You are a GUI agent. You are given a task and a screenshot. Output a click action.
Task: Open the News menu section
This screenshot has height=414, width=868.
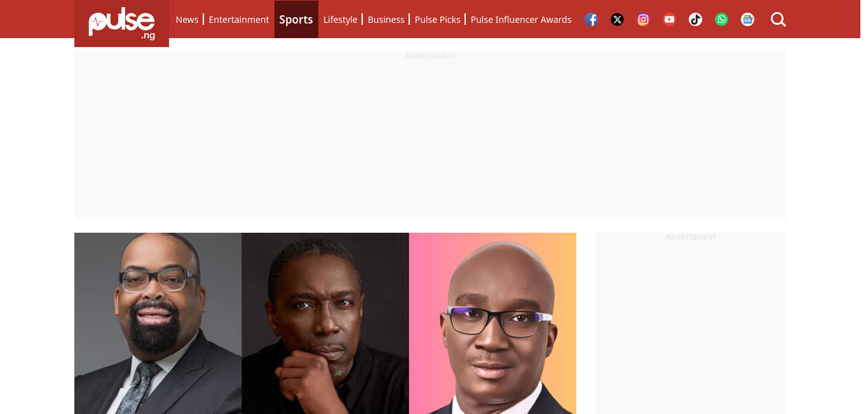click(187, 20)
